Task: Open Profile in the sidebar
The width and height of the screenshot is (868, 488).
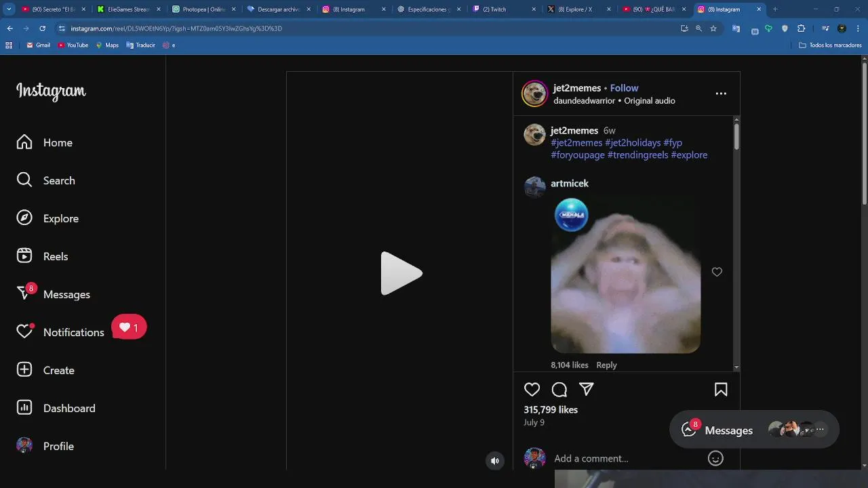Action: point(45,446)
